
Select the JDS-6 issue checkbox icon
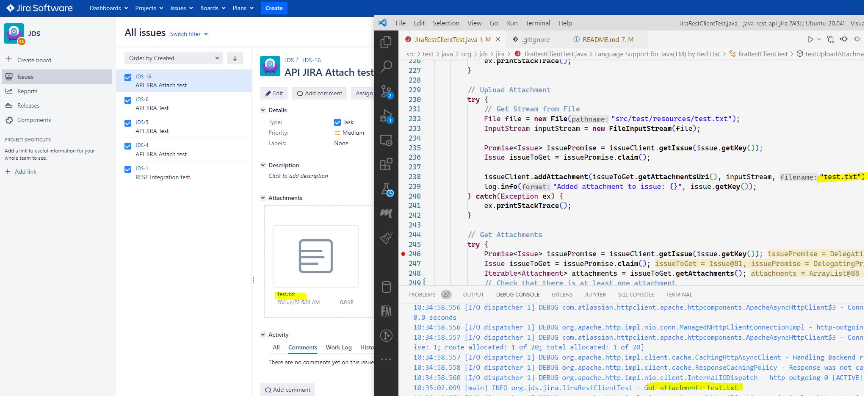(x=128, y=100)
